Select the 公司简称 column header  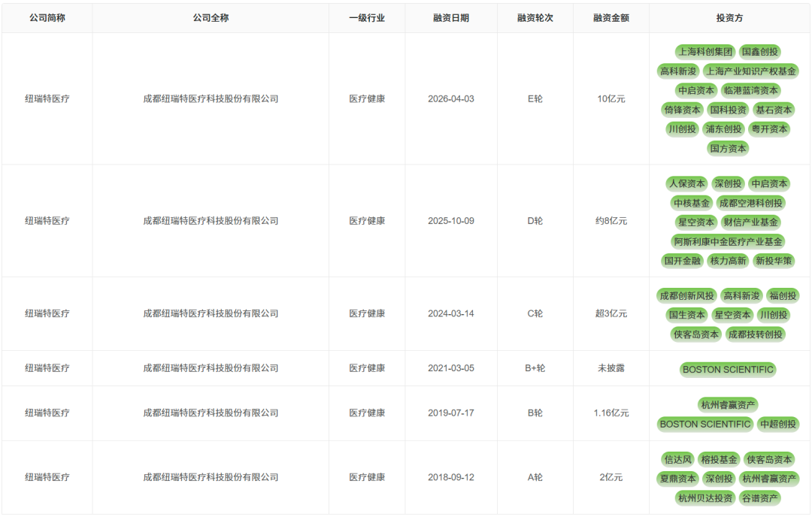(x=47, y=17)
